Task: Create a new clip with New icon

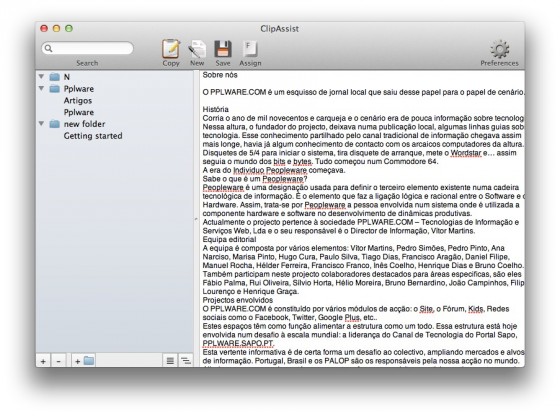Action: click(197, 49)
